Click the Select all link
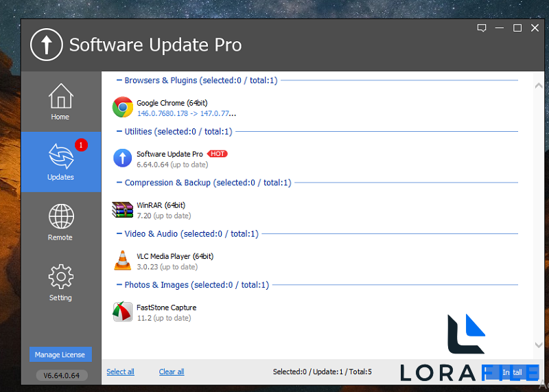The height and width of the screenshot is (392, 549). pyautogui.click(x=121, y=371)
